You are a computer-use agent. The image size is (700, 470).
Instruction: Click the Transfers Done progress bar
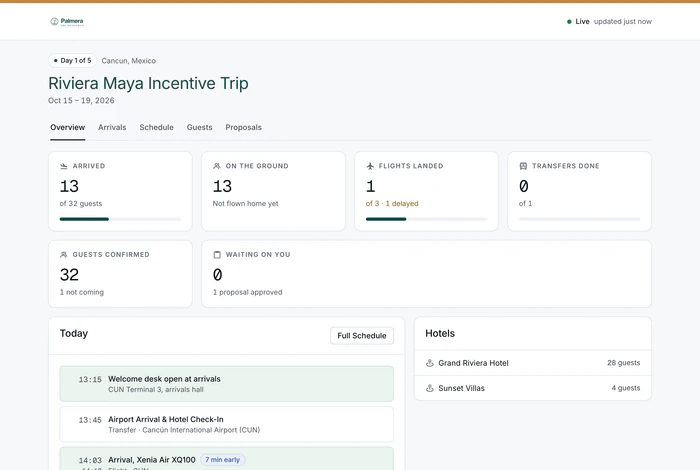click(579, 219)
